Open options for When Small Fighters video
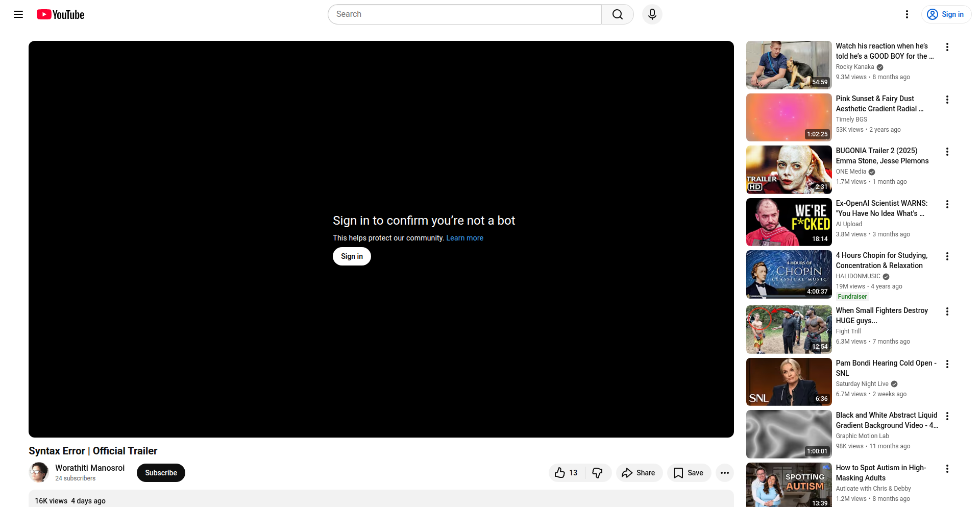980x507 pixels. pyautogui.click(x=947, y=311)
